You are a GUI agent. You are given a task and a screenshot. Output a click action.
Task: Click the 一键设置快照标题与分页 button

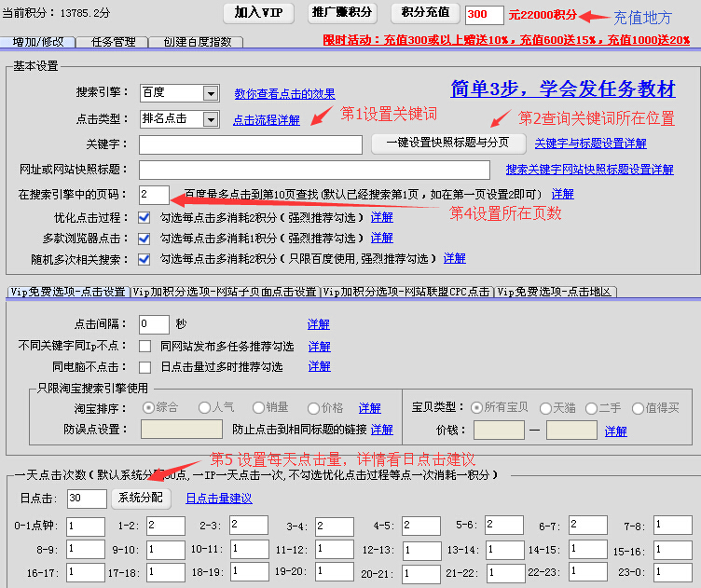coord(447,144)
